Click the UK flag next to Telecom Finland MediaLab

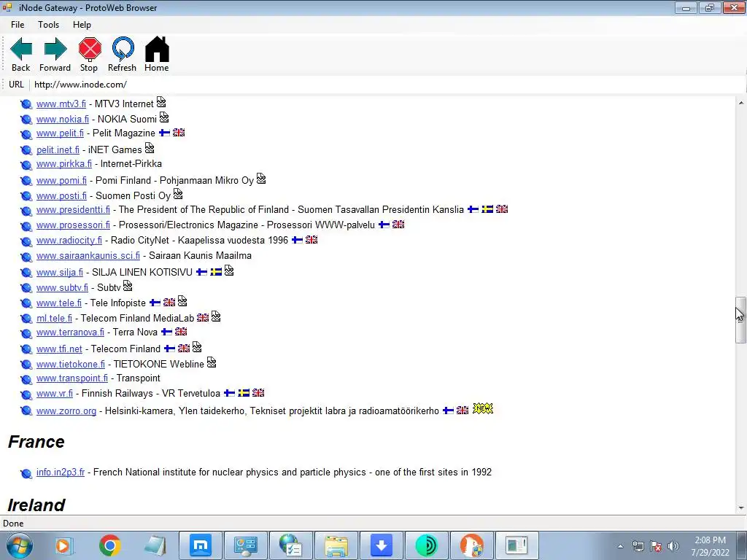coord(203,317)
